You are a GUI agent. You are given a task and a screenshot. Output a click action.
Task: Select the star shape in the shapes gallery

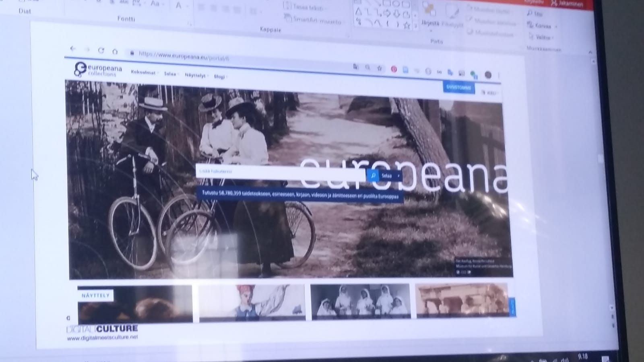407,25
